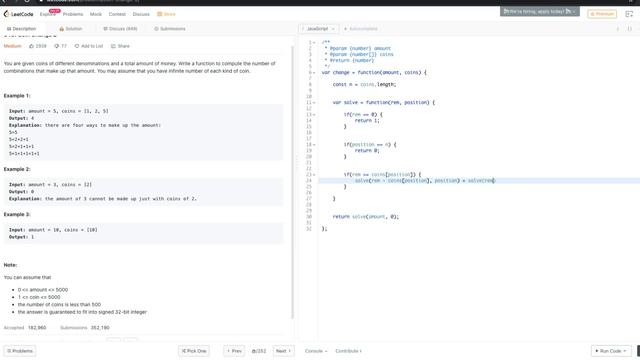The height and width of the screenshot is (360, 640).
Task: Dismiss the hiring banner notification
Action: tap(574, 11)
